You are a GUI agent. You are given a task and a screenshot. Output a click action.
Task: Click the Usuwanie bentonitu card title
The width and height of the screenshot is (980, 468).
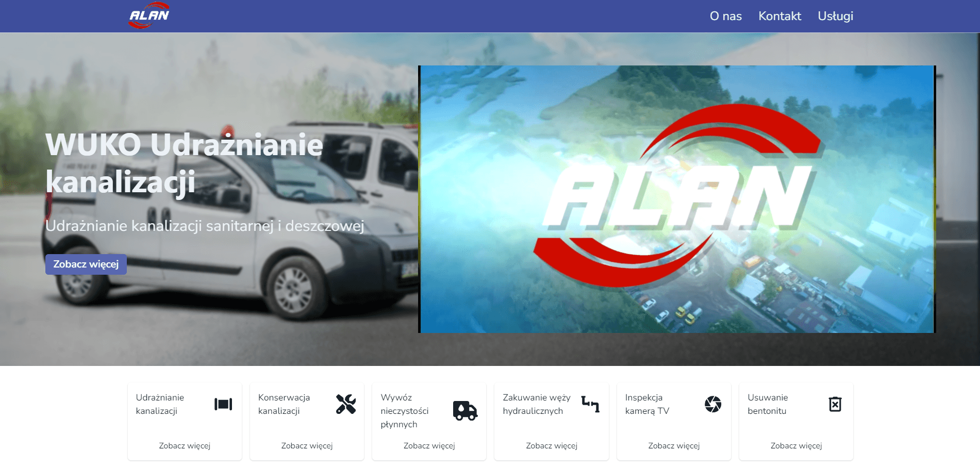click(x=768, y=404)
